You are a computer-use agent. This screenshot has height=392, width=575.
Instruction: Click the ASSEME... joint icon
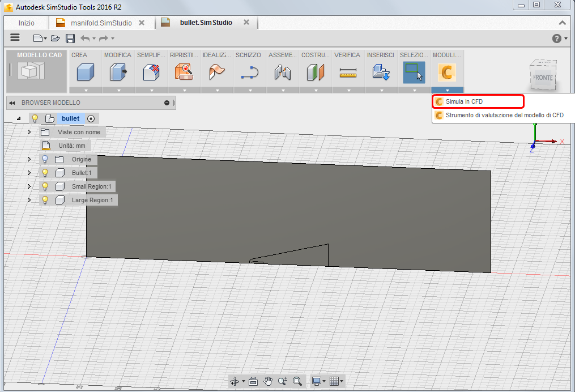282,72
